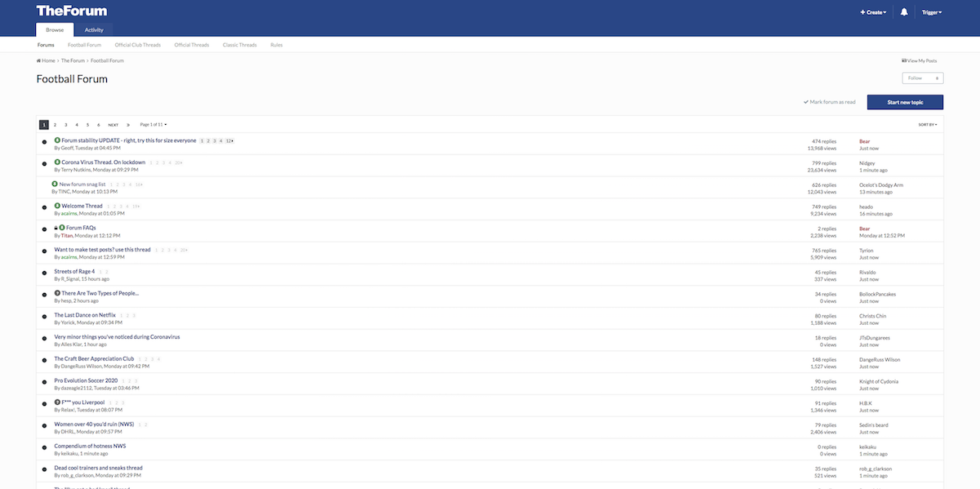This screenshot has height=489, width=980.
Task: Click the featured icon on Corona Virus Thread
Action: 57,162
